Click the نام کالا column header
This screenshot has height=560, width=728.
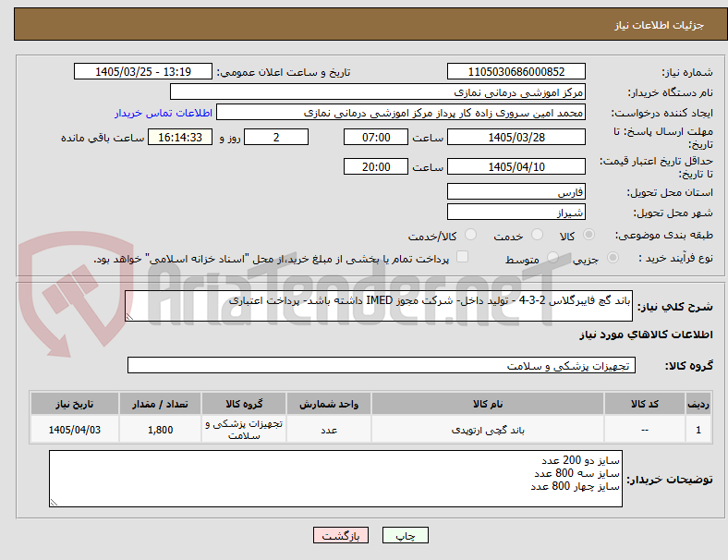click(488, 404)
